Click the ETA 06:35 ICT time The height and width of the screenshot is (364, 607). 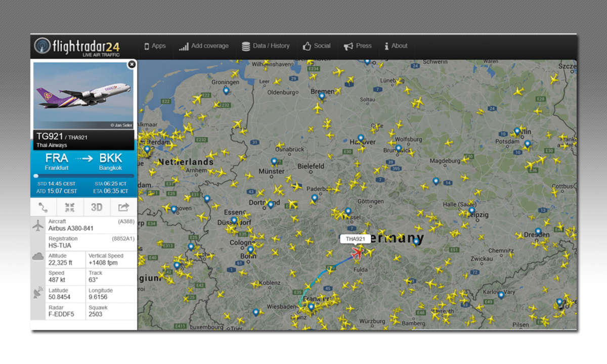click(x=111, y=191)
